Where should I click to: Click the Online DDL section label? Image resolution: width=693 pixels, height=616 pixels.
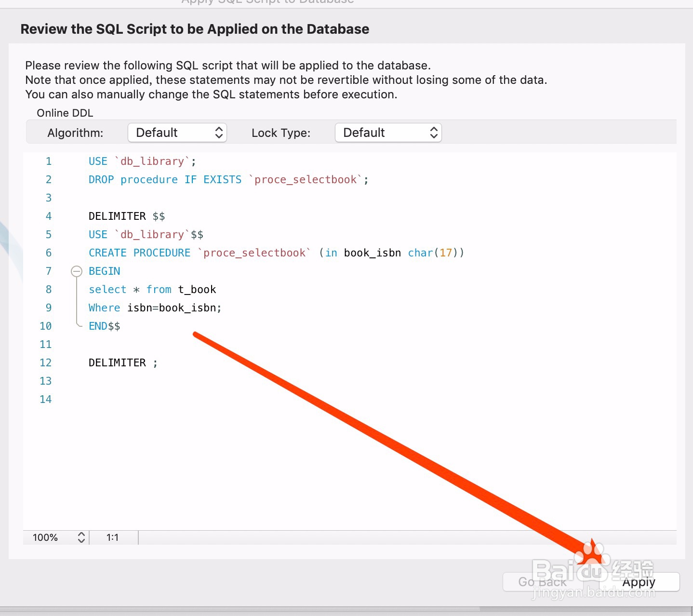(x=65, y=113)
